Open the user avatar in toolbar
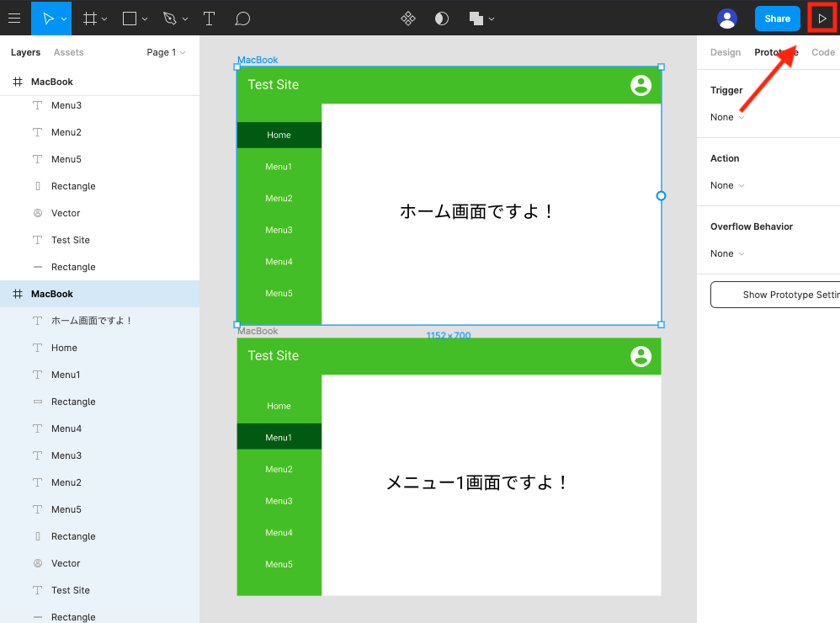The width and height of the screenshot is (840, 623). click(x=727, y=19)
